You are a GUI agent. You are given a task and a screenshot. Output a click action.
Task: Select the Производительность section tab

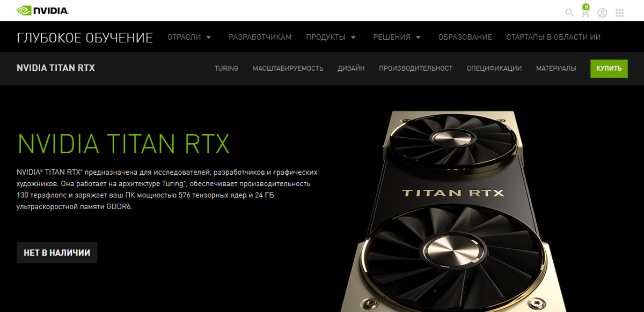click(x=416, y=68)
